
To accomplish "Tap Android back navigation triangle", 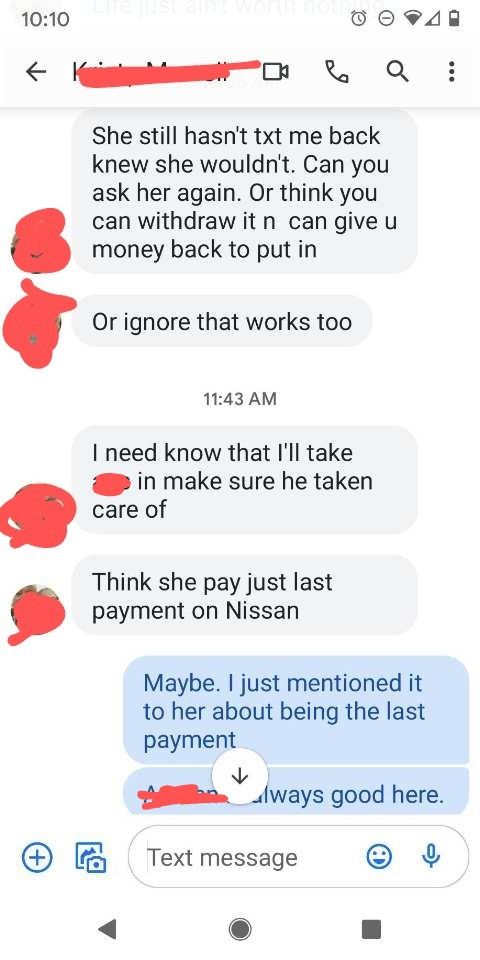I will click(x=108, y=929).
